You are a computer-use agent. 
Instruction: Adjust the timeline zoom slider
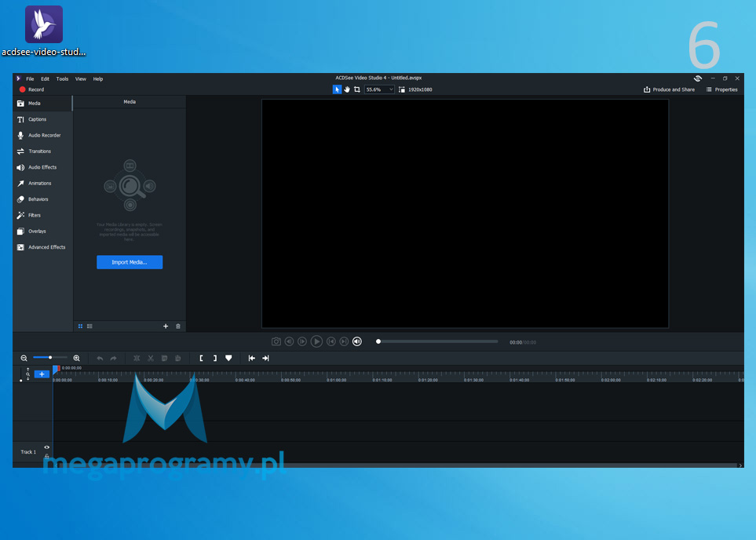point(50,358)
